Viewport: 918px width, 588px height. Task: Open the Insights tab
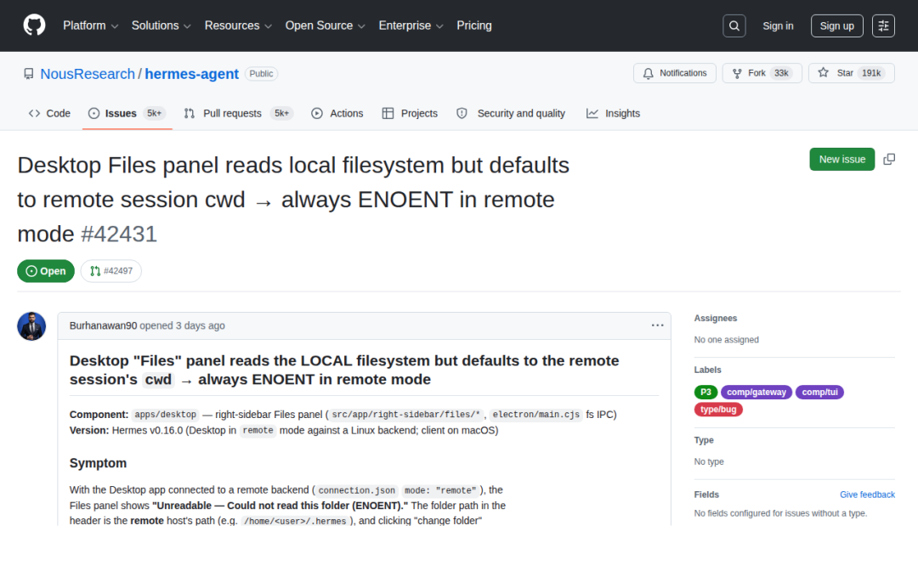coord(613,114)
